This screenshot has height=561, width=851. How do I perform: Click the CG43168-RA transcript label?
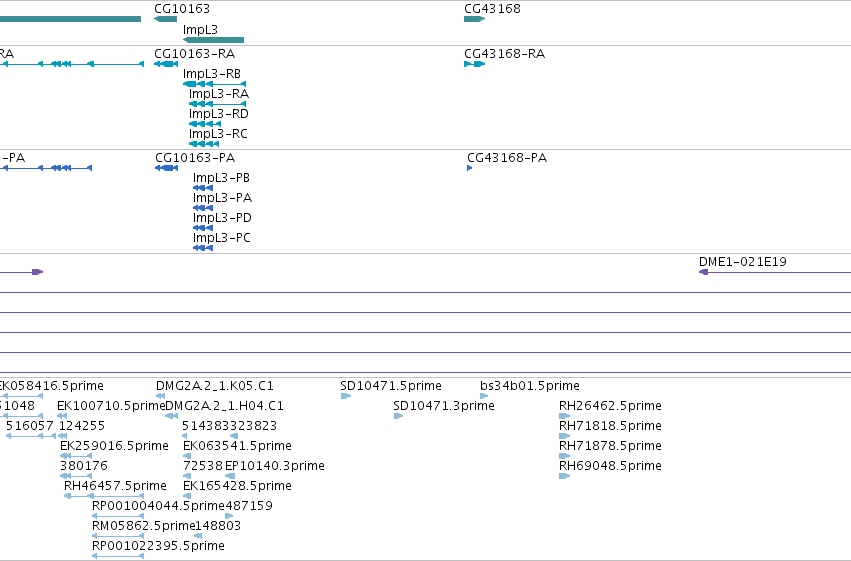(504, 54)
